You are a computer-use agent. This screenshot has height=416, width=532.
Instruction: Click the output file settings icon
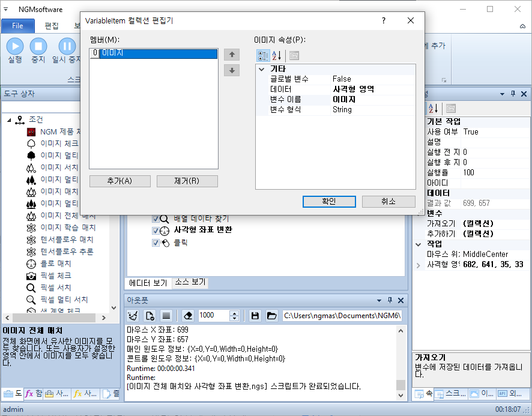(x=150, y=316)
